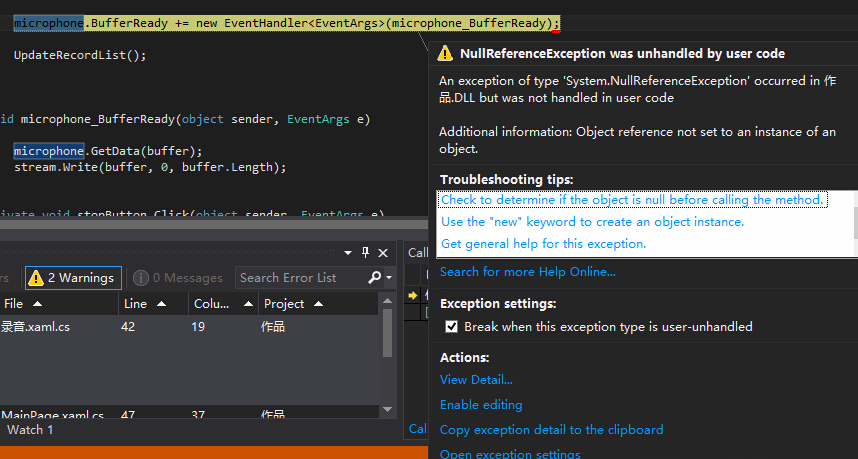Click Open exception settings link

point(510,454)
